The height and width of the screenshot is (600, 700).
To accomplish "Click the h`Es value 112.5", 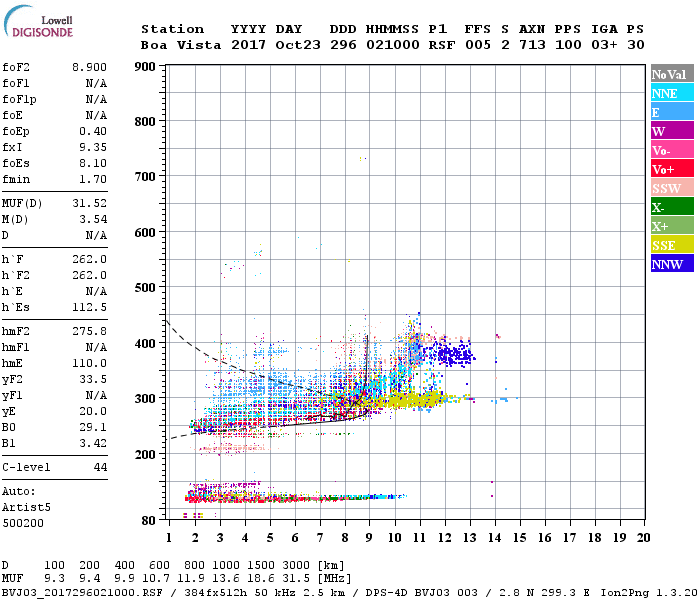I will [x=89, y=308].
